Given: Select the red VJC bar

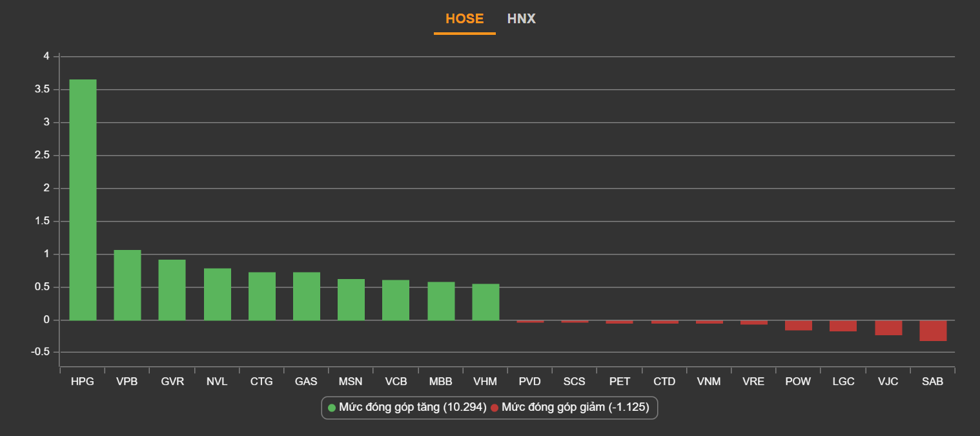Looking at the screenshot, I should (x=888, y=327).
